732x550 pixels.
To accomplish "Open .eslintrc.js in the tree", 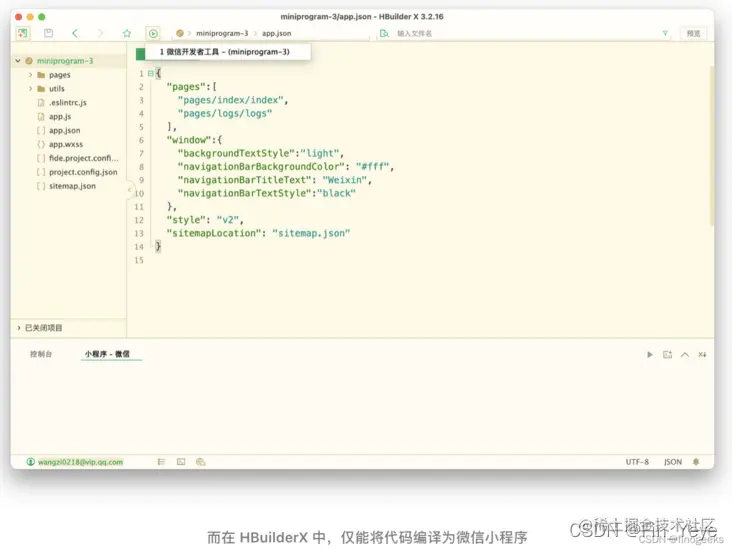I will [68, 103].
